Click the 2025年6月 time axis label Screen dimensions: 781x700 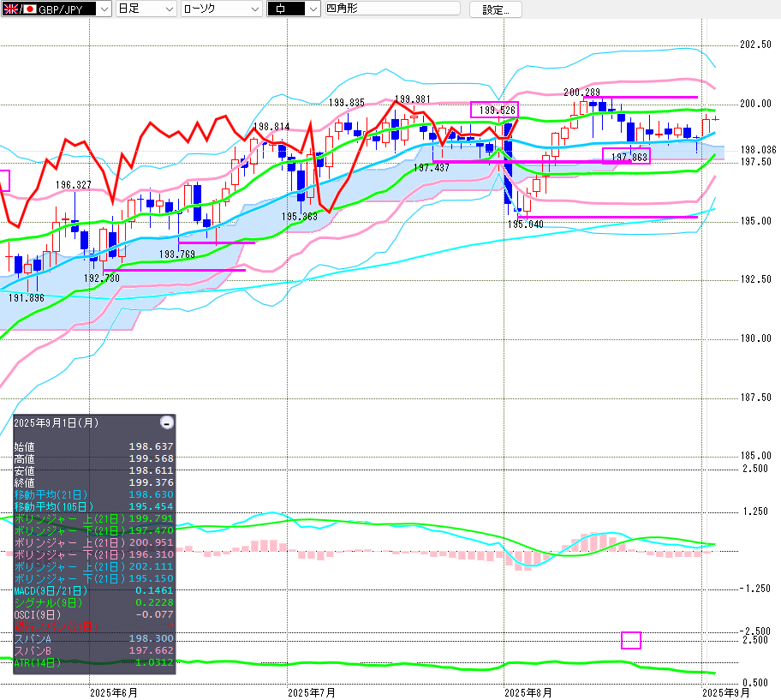click(114, 693)
